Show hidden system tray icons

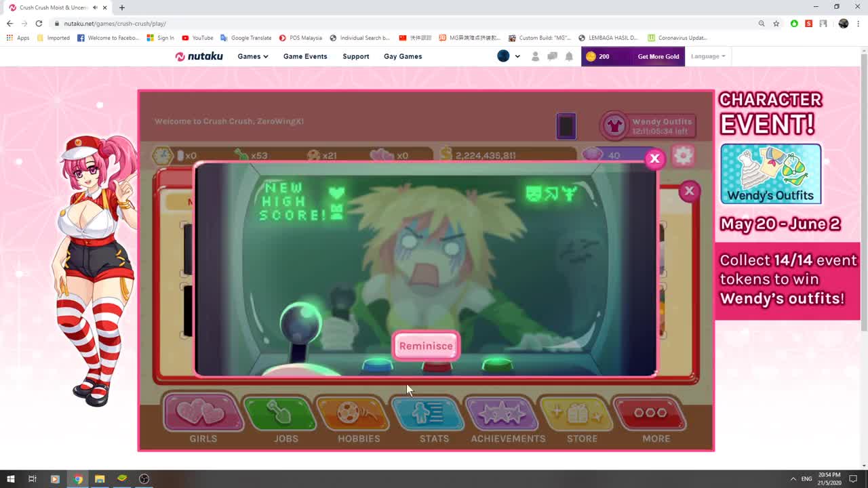click(x=793, y=479)
